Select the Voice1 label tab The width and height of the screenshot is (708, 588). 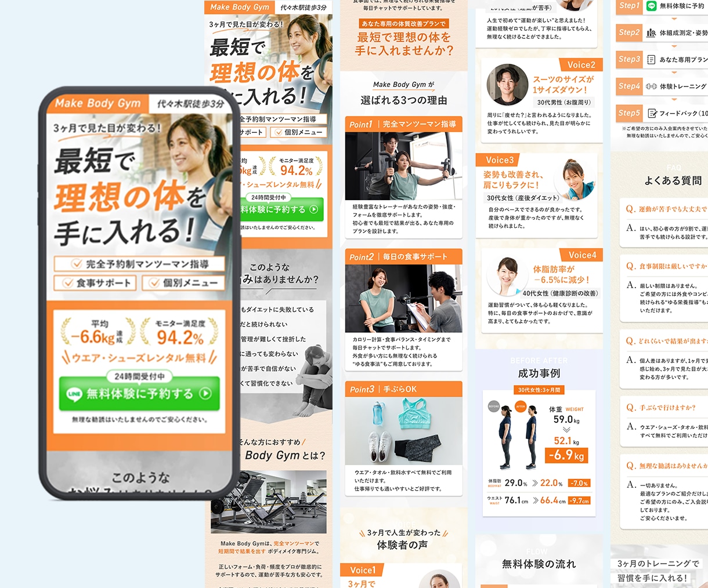363,570
